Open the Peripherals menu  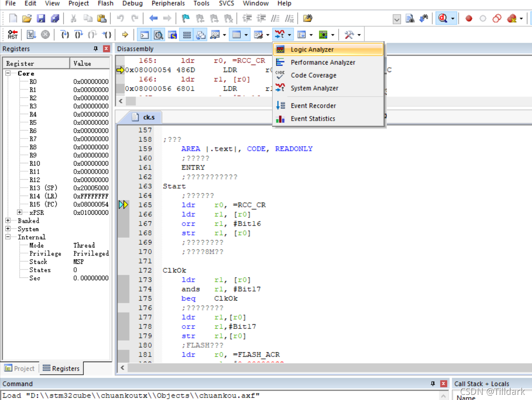pos(168,3)
